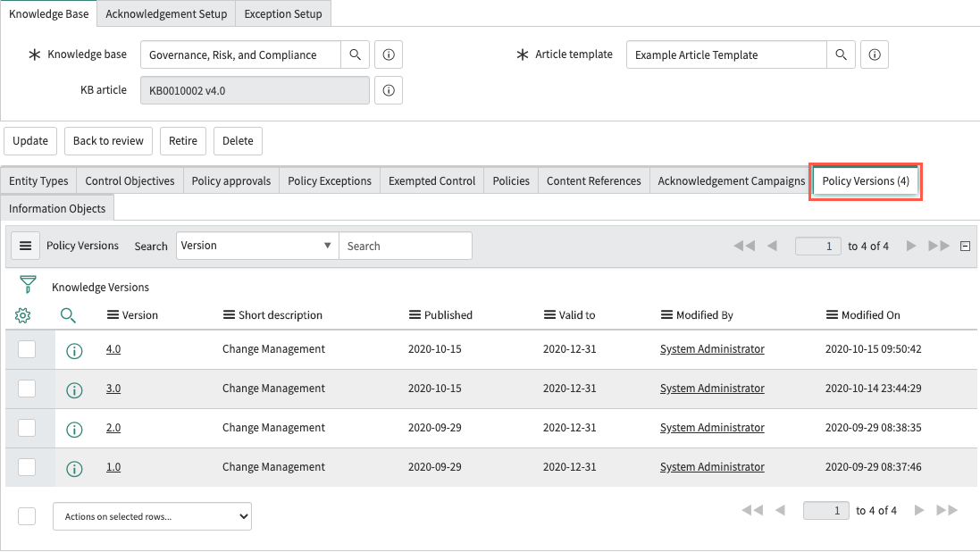Preview version 2.0 record info icon
This screenshot has width=980, height=552.
[x=74, y=430]
